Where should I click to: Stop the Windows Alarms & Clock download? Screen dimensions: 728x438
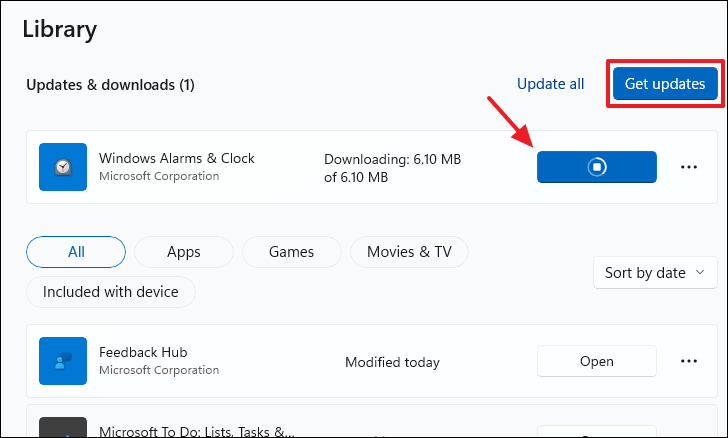(x=597, y=167)
